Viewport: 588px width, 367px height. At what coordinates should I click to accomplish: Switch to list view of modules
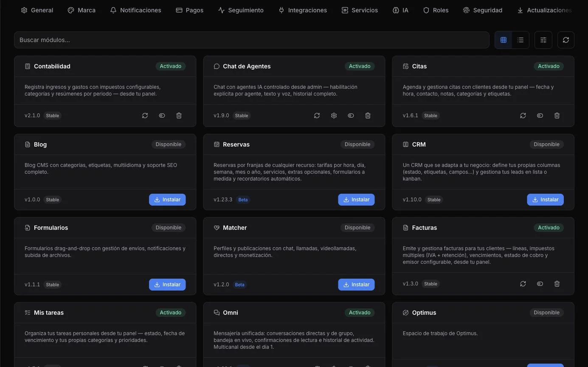point(520,40)
